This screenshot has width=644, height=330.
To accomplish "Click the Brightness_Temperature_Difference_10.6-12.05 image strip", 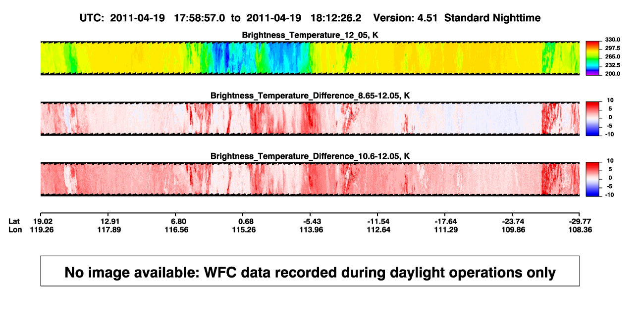I will tap(310, 179).
